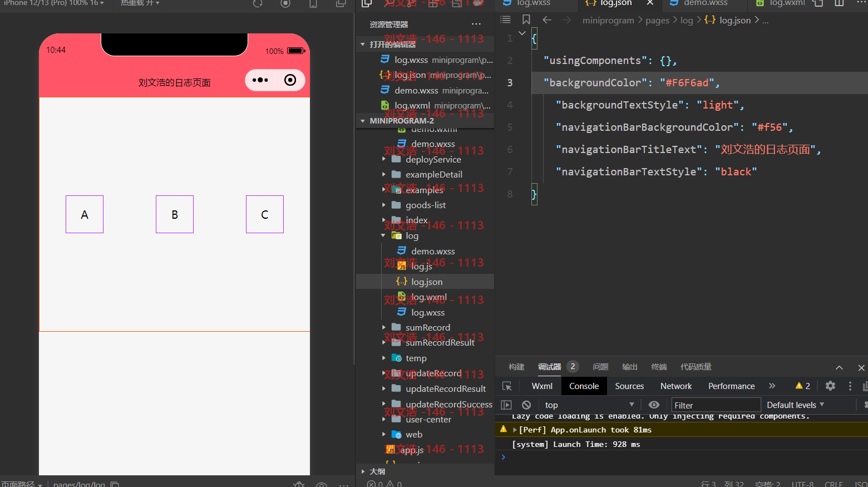Viewport: 868px width, 487px height.
Task: Open devtools settings gear
Action: [830, 386]
